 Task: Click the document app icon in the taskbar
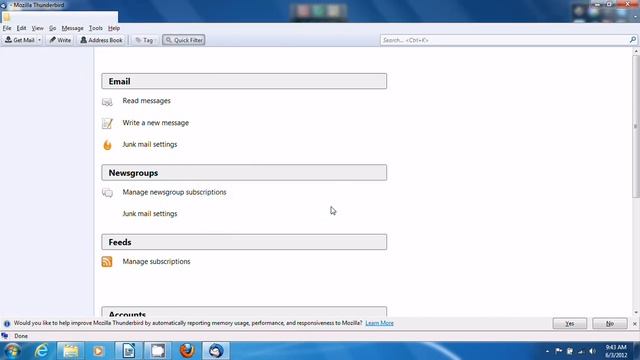(x=129, y=351)
